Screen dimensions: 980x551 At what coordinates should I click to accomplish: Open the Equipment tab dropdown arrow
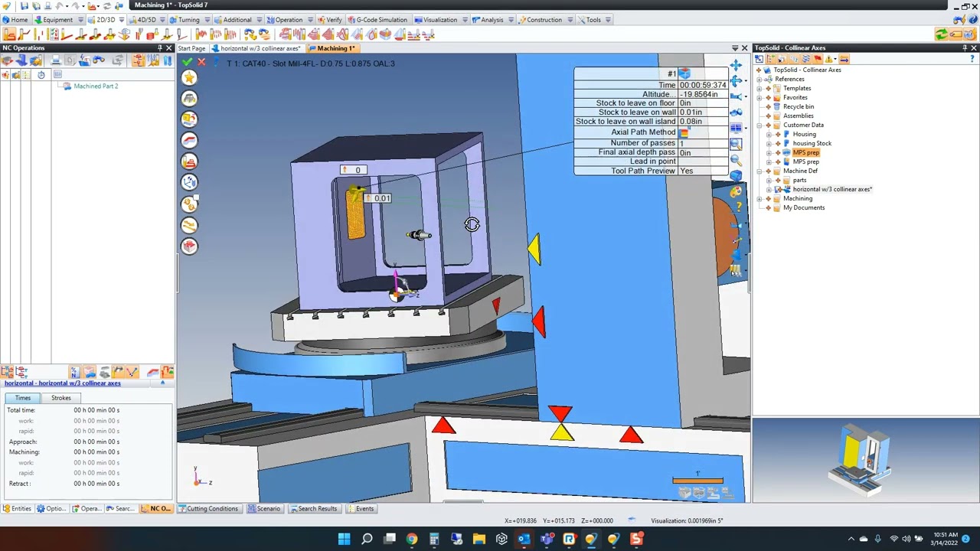80,20
